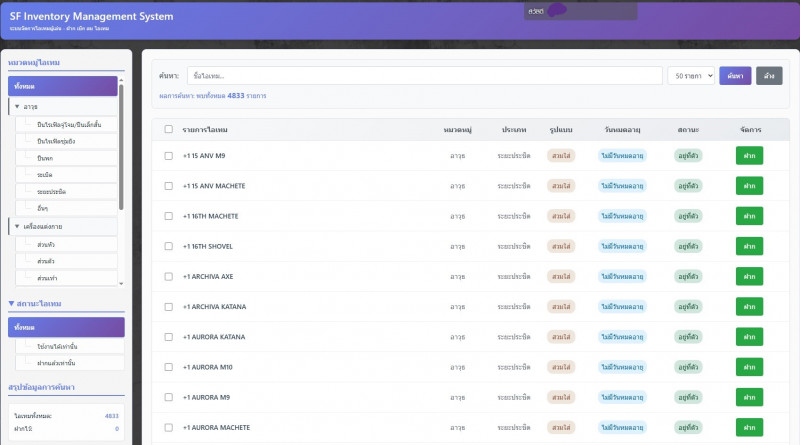Filter by ใช้งานได้เท่านั้น item status
Viewport: 800px width, 445px height.
click(56, 346)
